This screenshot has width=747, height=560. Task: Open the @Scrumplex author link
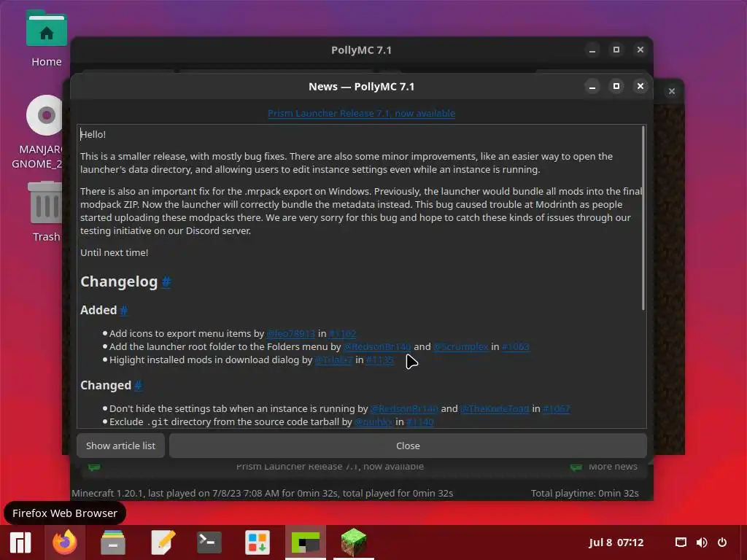pyautogui.click(x=461, y=346)
